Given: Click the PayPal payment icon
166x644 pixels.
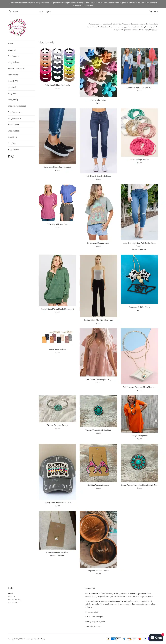Looking at the screenshot, I should tap(145, 639).
